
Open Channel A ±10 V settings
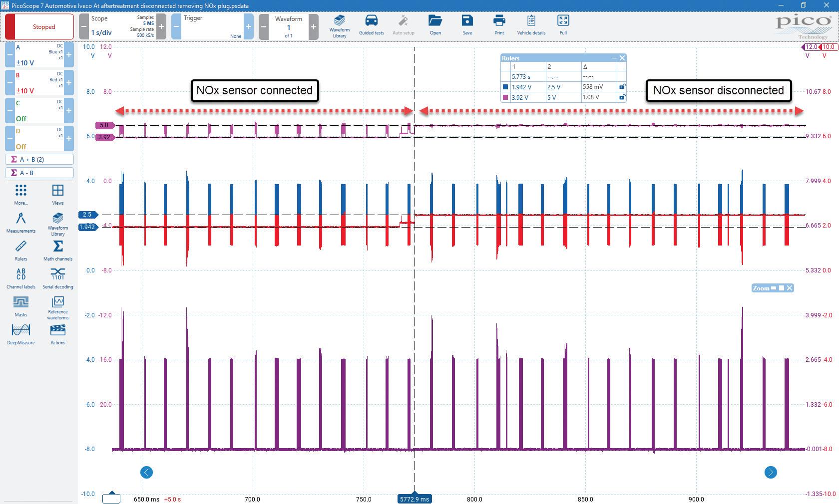[x=39, y=55]
